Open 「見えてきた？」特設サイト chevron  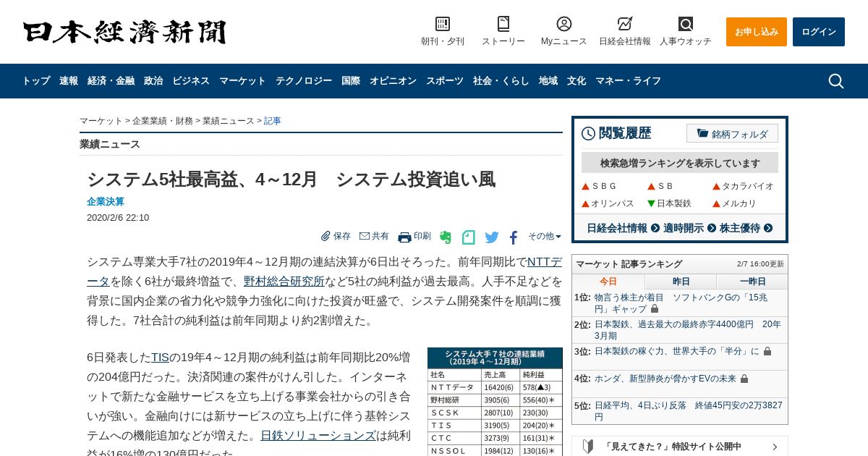(x=775, y=447)
